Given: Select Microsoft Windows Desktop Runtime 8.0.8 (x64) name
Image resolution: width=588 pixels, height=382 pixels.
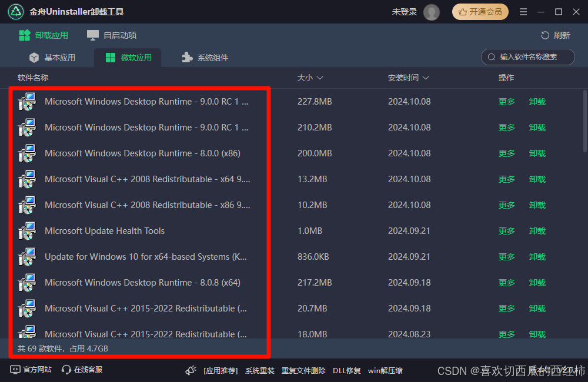Looking at the screenshot, I should click(142, 283).
